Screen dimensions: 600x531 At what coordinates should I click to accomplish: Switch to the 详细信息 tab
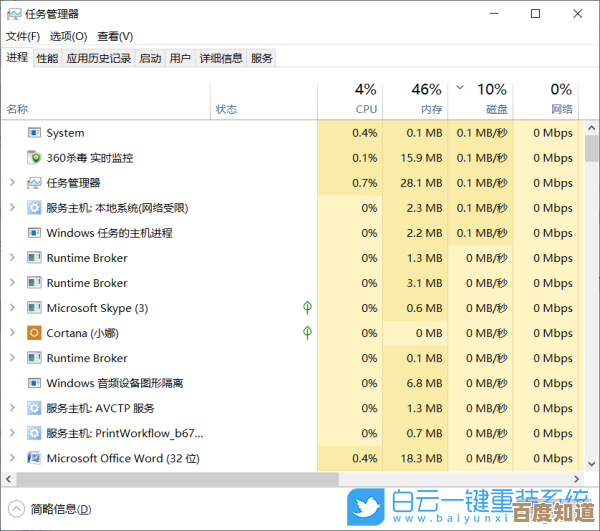click(220, 58)
